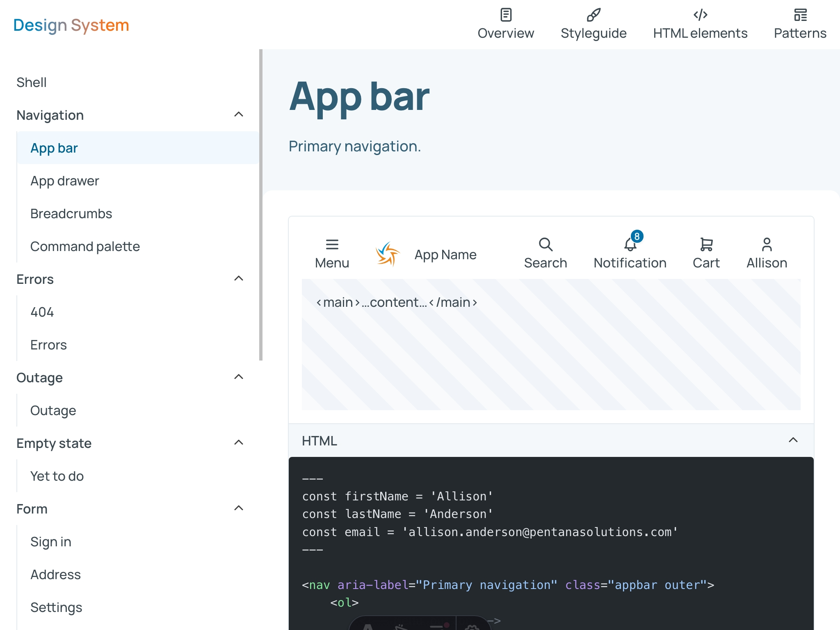Open the Outage sub-item page
840x630 pixels.
point(53,411)
